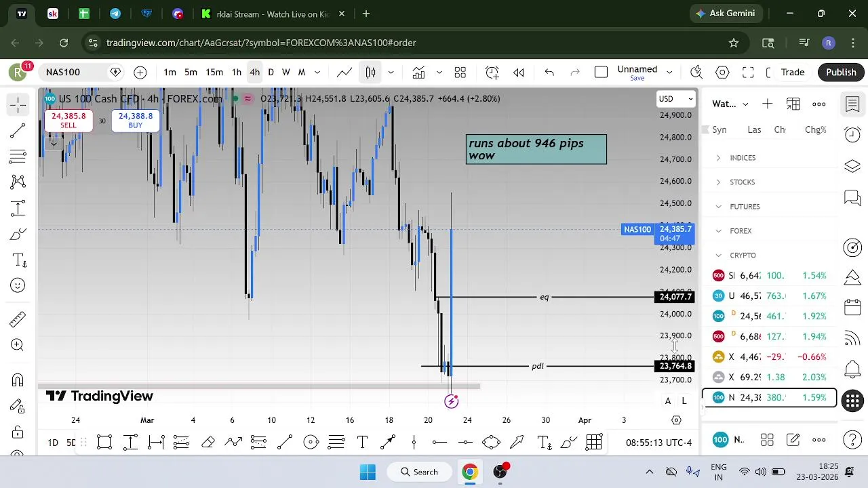Open the line chart type button

344,73
